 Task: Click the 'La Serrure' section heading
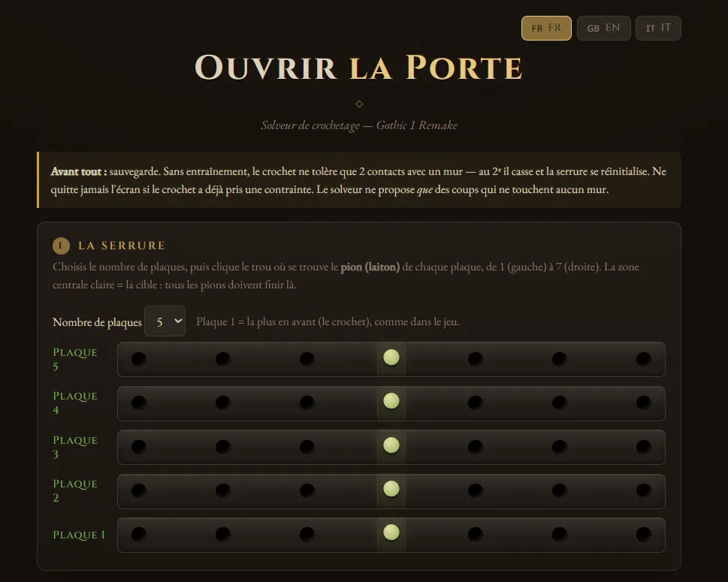(122, 246)
